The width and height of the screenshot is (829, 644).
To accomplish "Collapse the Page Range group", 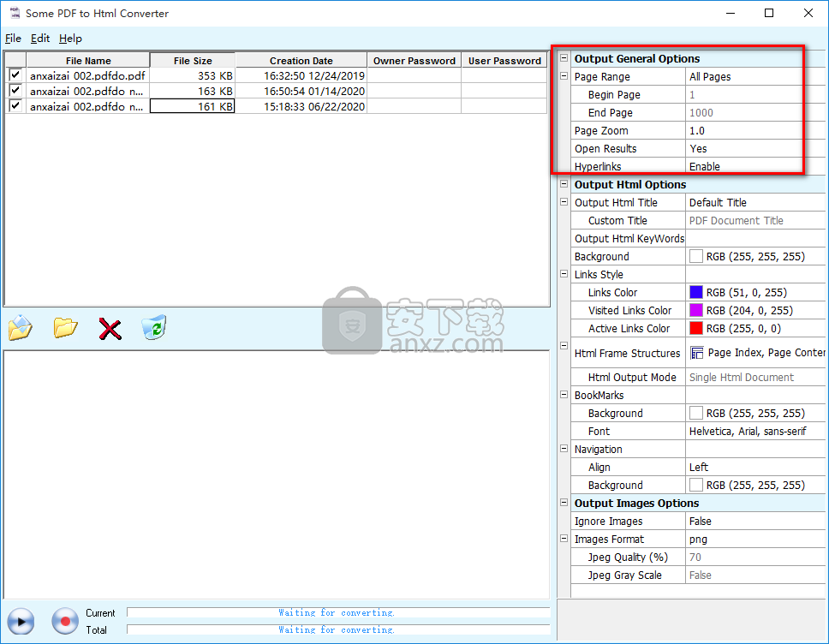I will [564, 76].
